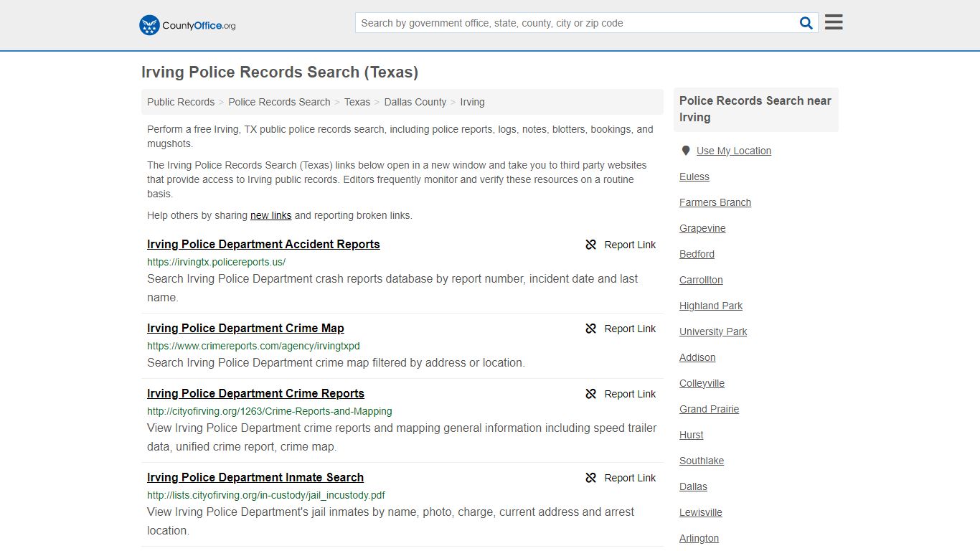Click broken-link icon for Crime Map
The width and height of the screenshot is (980, 551).
pos(591,329)
